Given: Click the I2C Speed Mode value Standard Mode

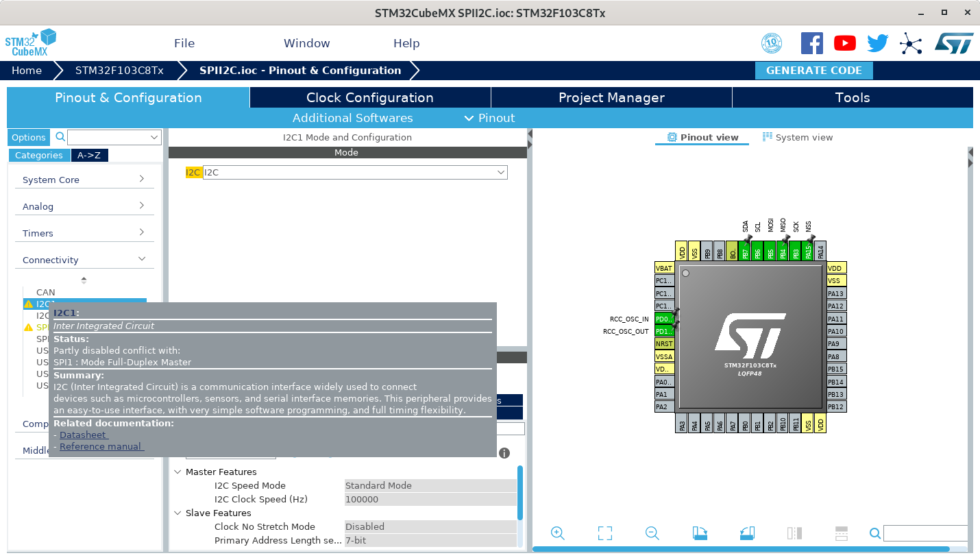Looking at the screenshot, I should click(430, 485).
